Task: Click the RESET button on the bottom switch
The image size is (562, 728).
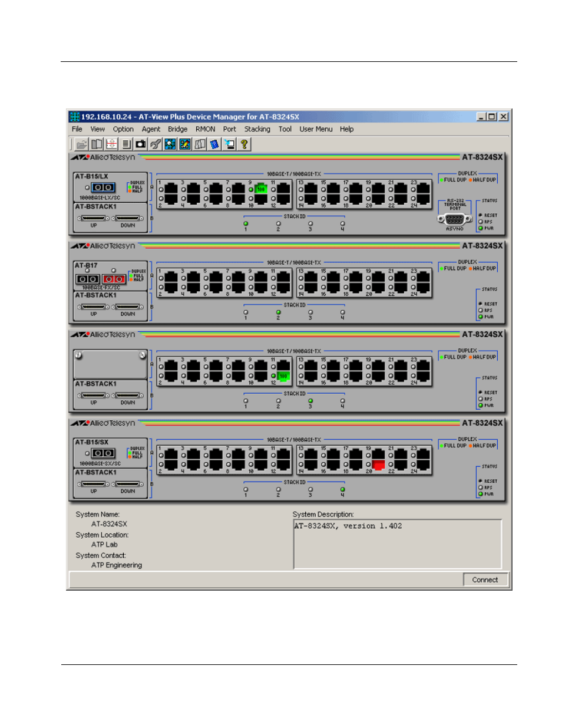Action: tap(481, 482)
